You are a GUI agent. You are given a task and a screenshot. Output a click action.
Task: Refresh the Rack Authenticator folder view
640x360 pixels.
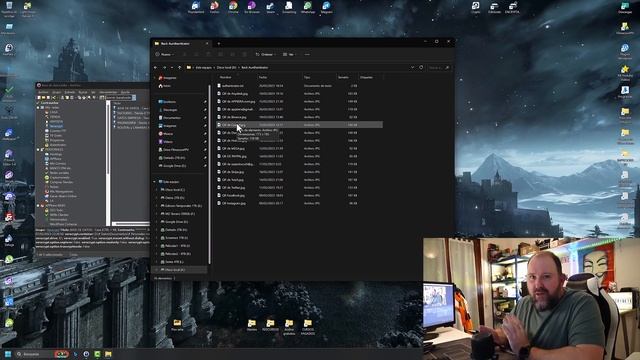421,67
